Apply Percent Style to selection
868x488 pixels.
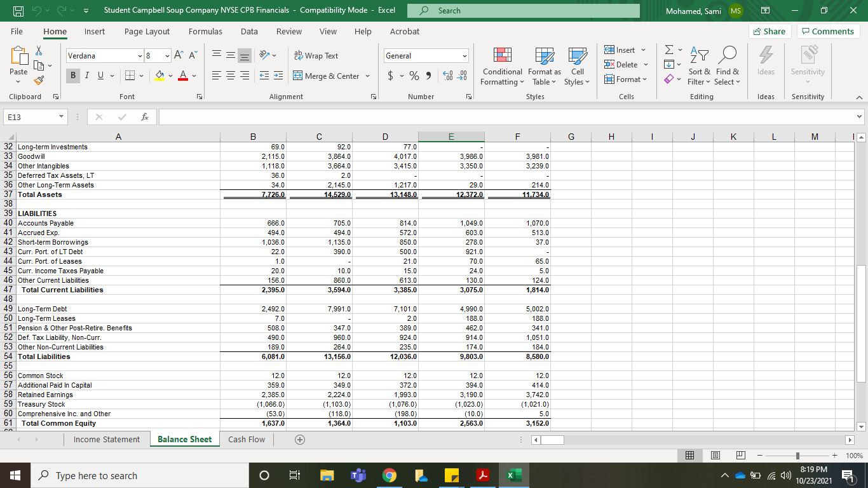(x=413, y=75)
